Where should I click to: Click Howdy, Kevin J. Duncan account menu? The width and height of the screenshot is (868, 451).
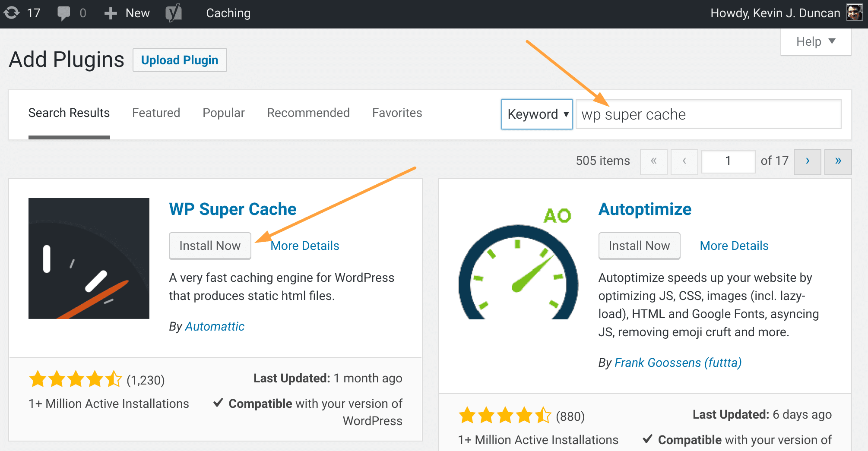click(775, 13)
